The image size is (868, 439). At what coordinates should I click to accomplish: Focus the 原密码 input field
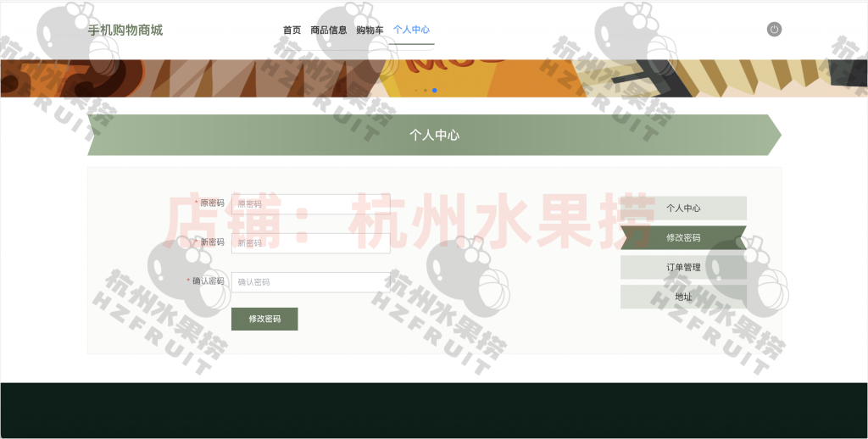coord(310,203)
